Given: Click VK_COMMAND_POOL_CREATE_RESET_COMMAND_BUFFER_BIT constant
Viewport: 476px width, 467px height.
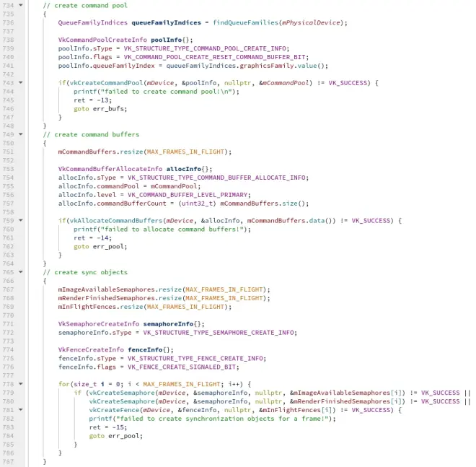Looking at the screenshot, I should click(215, 57).
